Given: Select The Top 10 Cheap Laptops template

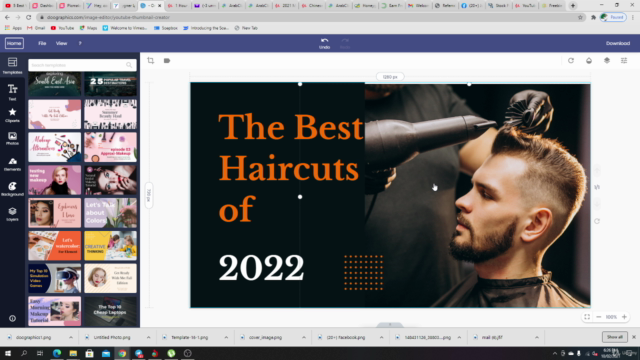Looking at the screenshot, I should [x=111, y=311].
